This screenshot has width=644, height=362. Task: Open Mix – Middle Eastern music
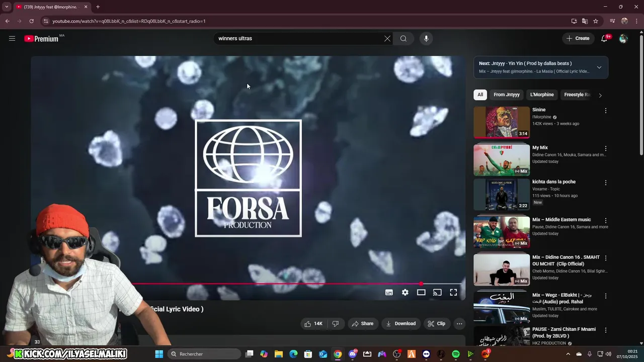(502, 232)
